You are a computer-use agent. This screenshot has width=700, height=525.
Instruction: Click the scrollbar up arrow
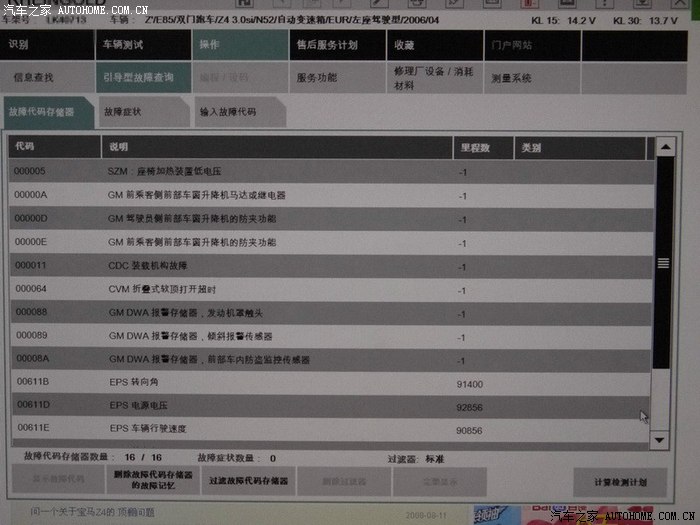click(x=661, y=149)
